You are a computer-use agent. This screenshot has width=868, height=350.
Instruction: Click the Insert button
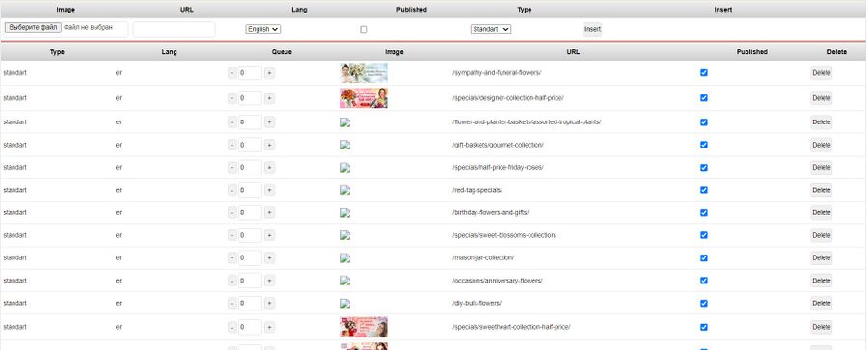[x=592, y=29]
